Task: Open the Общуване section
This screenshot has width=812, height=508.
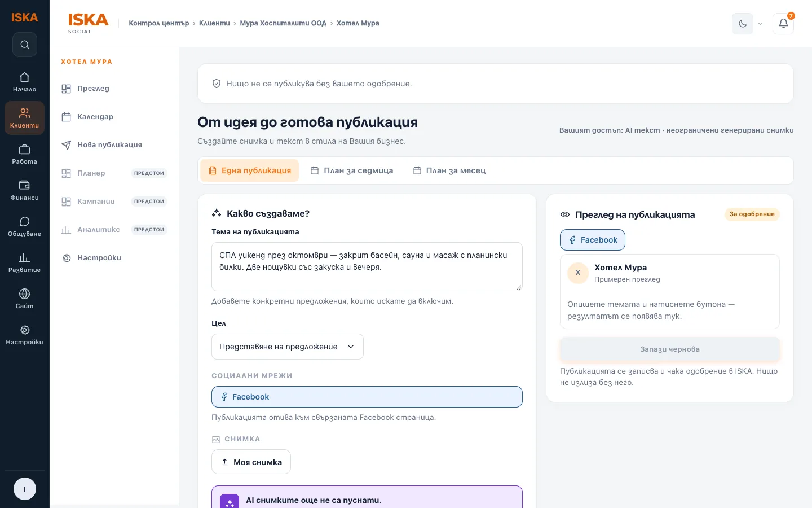Action: pos(25,226)
